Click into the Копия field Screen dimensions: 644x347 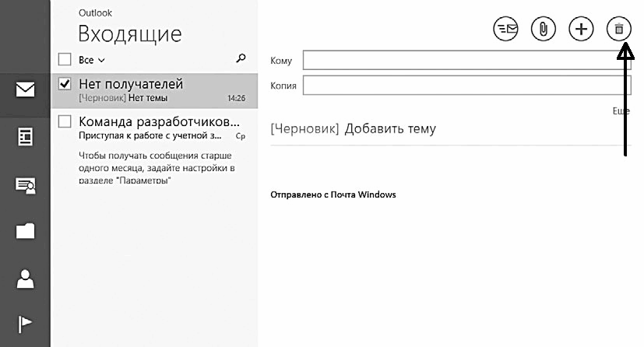point(466,86)
